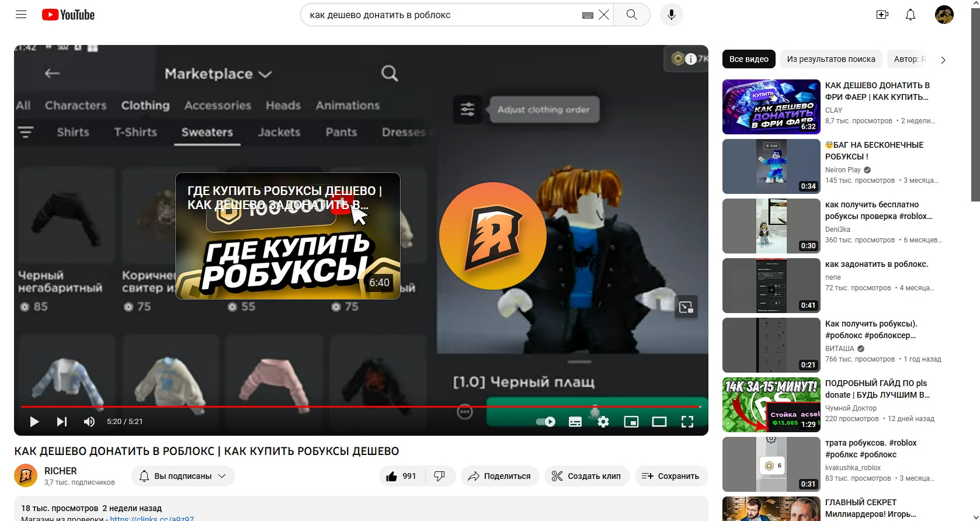The height and width of the screenshot is (521, 980).
Task: Open 'БАГ НА БЕСКОНЕЧНЫЕ РОБУКСЫ' video title
Action: pos(874,151)
